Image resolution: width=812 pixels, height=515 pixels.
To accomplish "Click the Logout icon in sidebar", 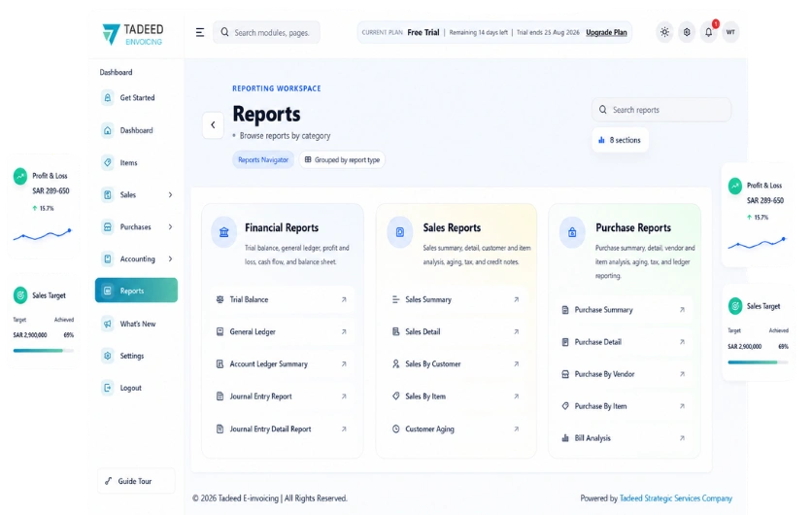I will 107,388.
